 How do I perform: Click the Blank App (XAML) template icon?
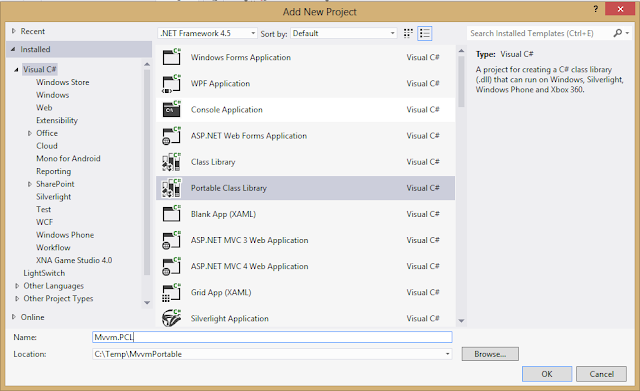tap(171, 214)
